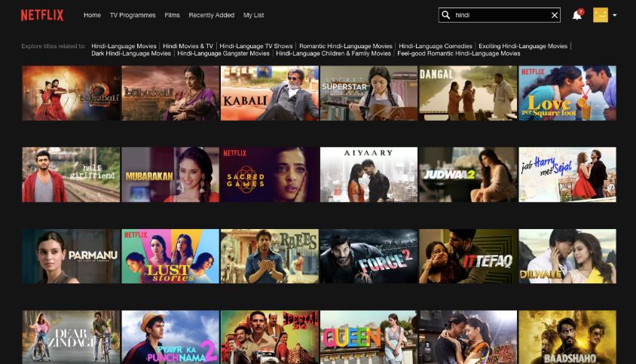Open the Happy New Year thumbnail
The width and height of the screenshot is (636, 364).
click(468, 337)
